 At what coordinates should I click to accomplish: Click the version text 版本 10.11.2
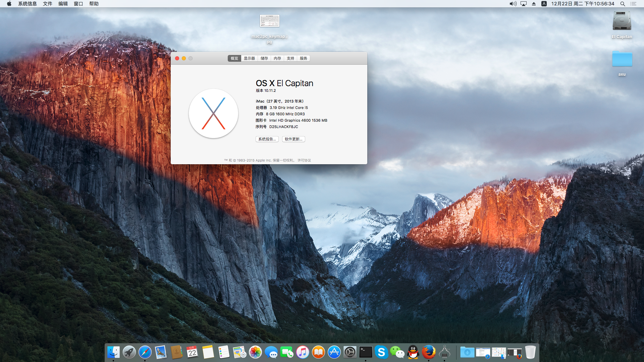coord(266,90)
